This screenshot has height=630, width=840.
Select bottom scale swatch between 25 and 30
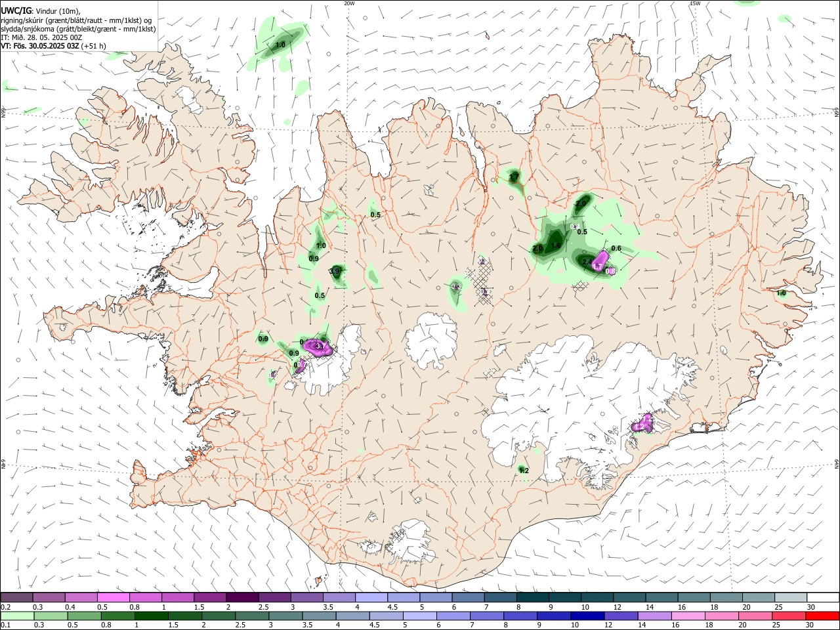pos(789,616)
